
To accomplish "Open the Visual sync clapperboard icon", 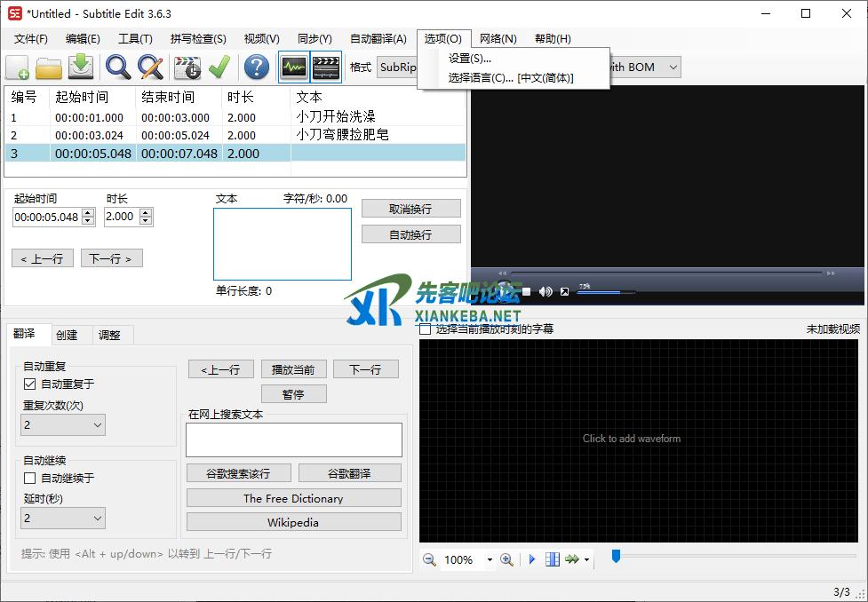I will click(x=187, y=67).
